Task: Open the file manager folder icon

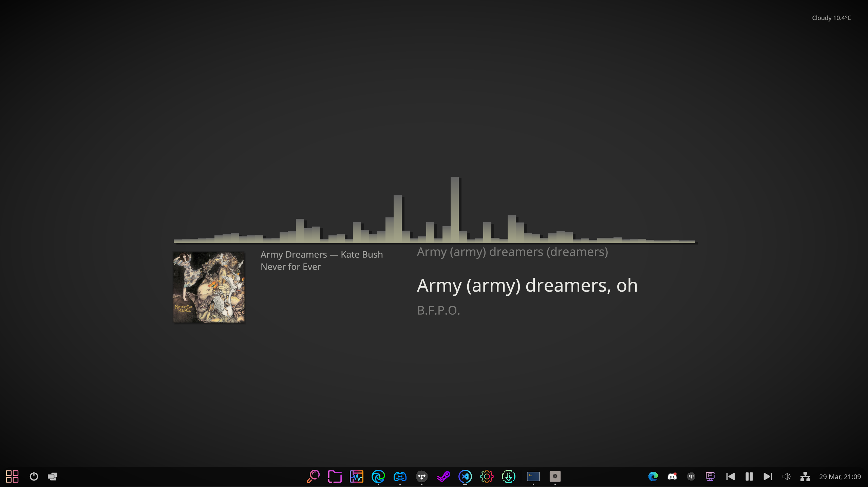Action: click(x=335, y=476)
